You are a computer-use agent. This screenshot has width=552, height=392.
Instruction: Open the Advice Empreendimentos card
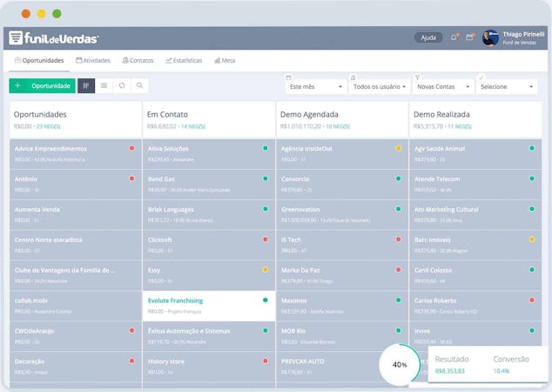point(76,154)
